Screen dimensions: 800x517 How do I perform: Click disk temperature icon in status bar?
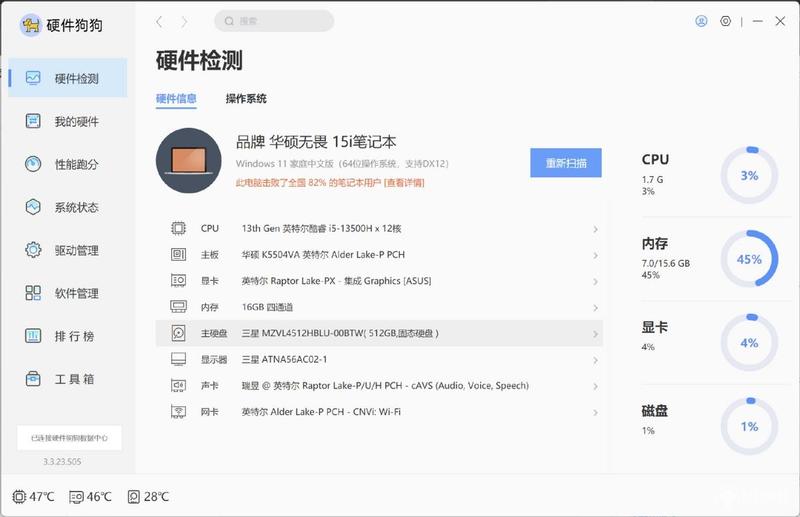point(133,497)
